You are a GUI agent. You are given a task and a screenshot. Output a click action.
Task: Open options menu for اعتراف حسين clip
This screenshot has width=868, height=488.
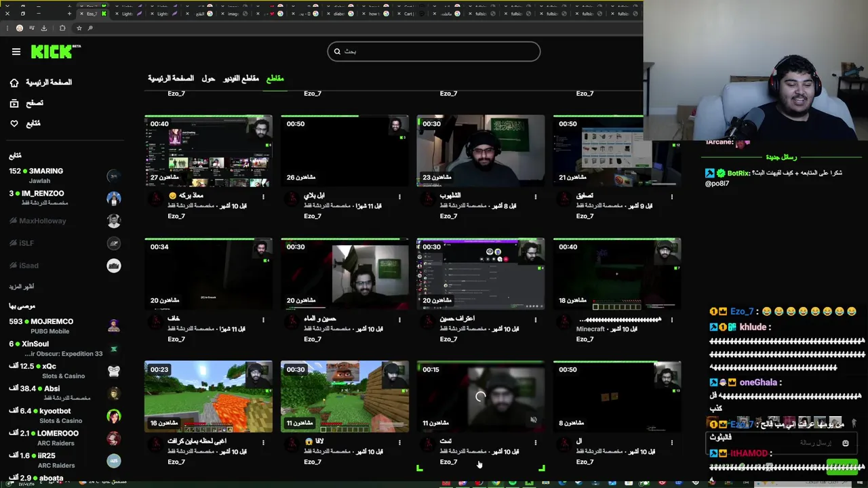(x=536, y=320)
